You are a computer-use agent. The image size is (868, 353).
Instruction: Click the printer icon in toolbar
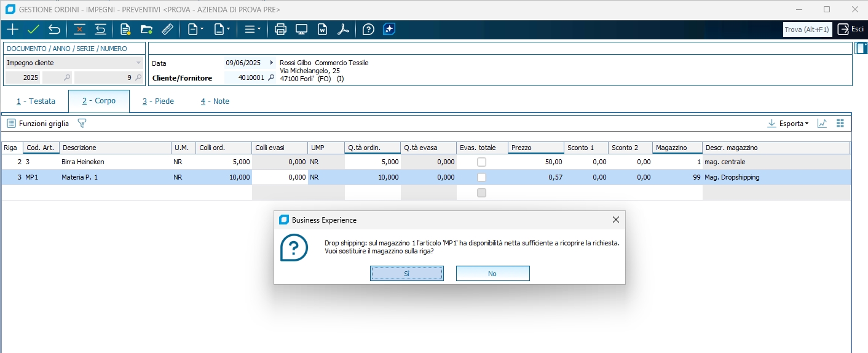point(280,30)
